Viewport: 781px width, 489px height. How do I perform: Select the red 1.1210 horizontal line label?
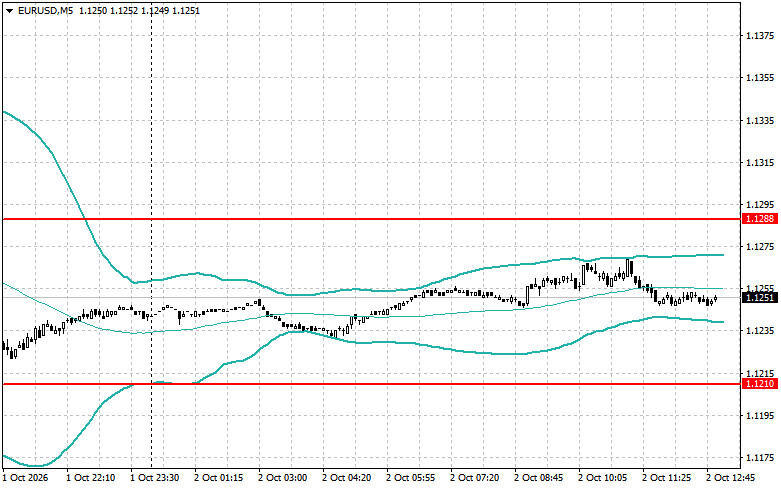coord(760,384)
